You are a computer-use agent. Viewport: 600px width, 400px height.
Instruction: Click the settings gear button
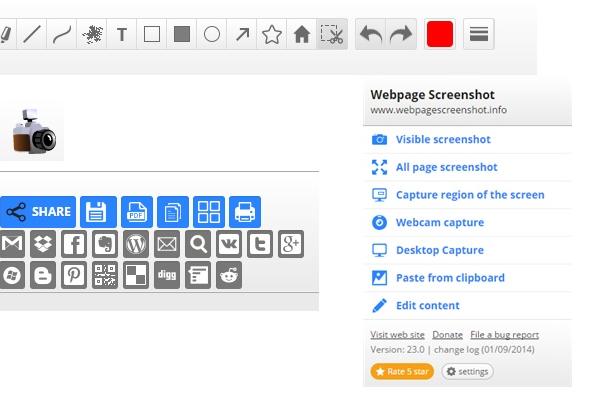tap(467, 372)
